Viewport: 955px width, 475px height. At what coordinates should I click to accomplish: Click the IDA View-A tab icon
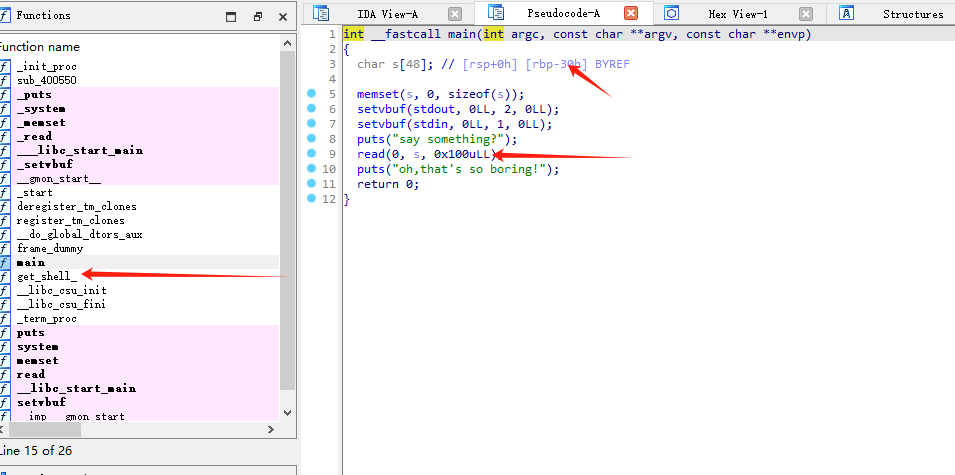[x=321, y=13]
